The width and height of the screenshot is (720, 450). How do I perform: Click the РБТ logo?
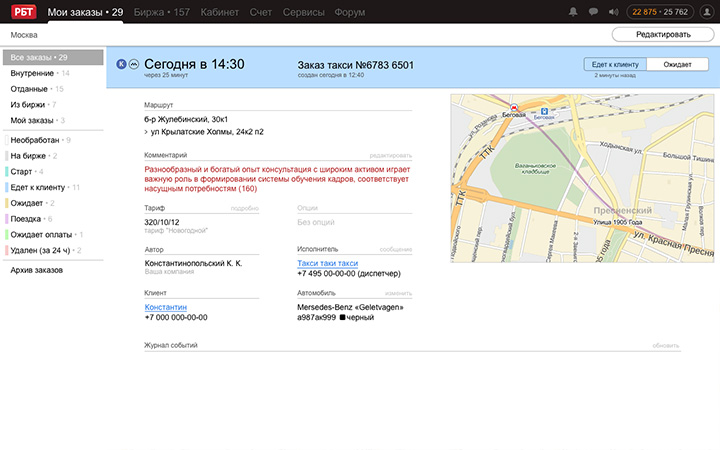23,11
